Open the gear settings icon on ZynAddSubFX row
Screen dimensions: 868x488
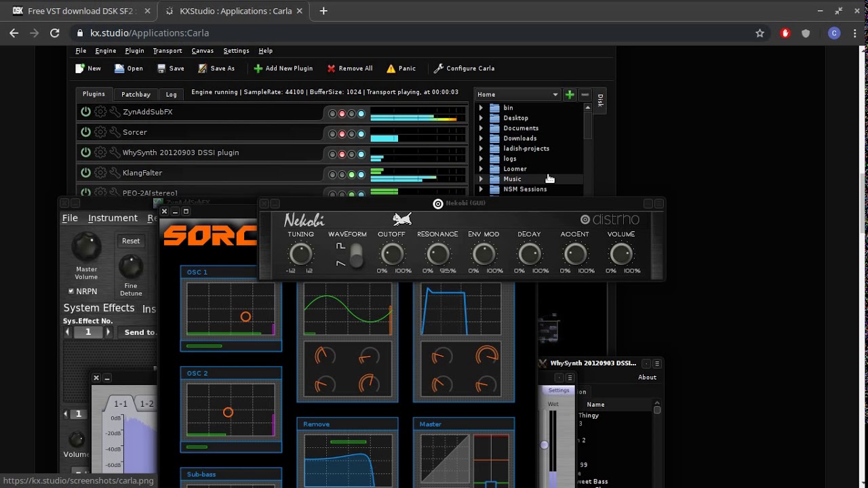(100, 112)
